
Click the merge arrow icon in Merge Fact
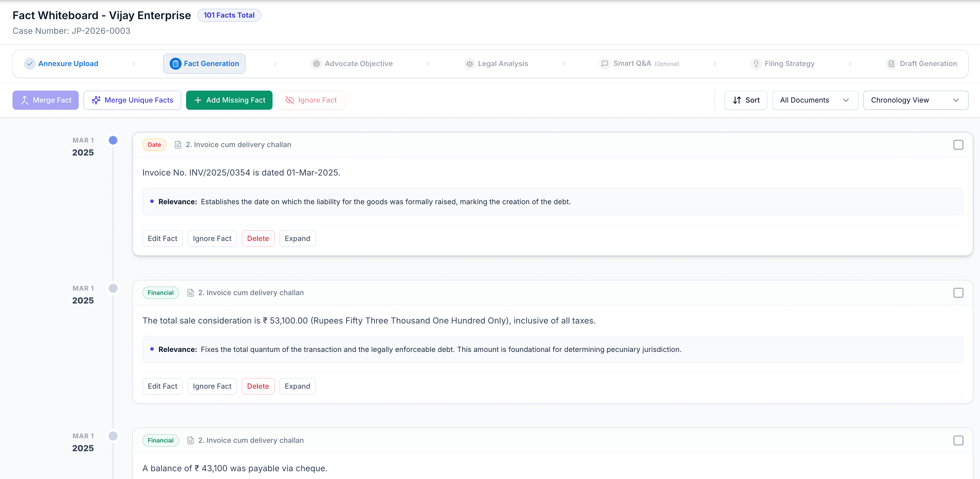[x=24, y=100]
